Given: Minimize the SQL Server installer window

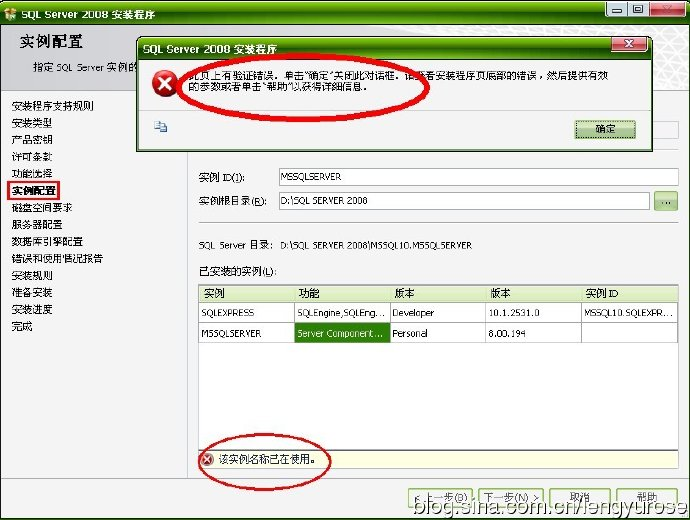Looking at the screenshot, I should click(x=617, y=9).
